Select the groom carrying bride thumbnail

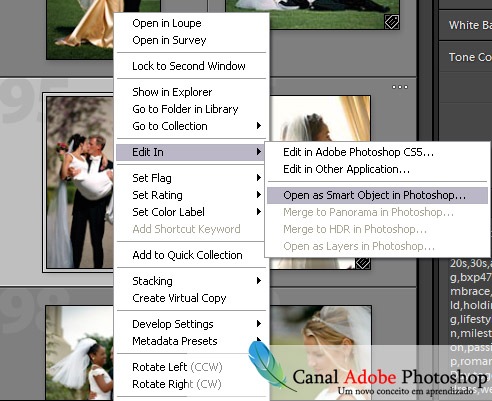(80, 182)
